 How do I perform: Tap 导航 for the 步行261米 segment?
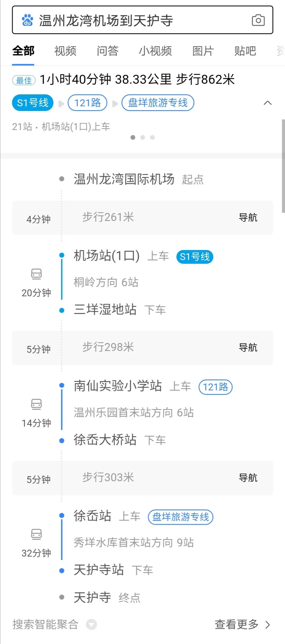[248, 217]
